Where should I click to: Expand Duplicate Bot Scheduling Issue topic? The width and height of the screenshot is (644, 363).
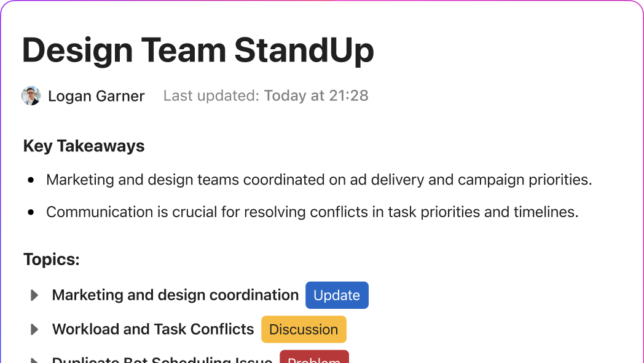tap(34, 361)
